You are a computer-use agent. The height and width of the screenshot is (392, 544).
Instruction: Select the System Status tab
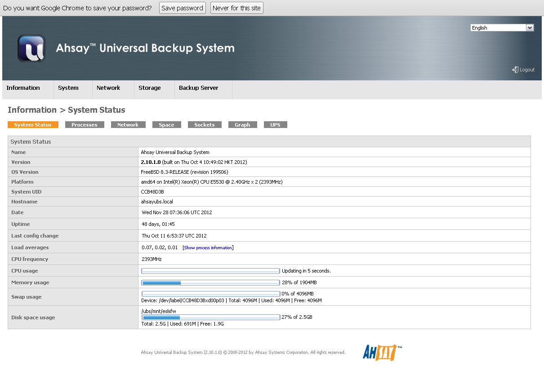pyautogui.click(x=33, y=125)
